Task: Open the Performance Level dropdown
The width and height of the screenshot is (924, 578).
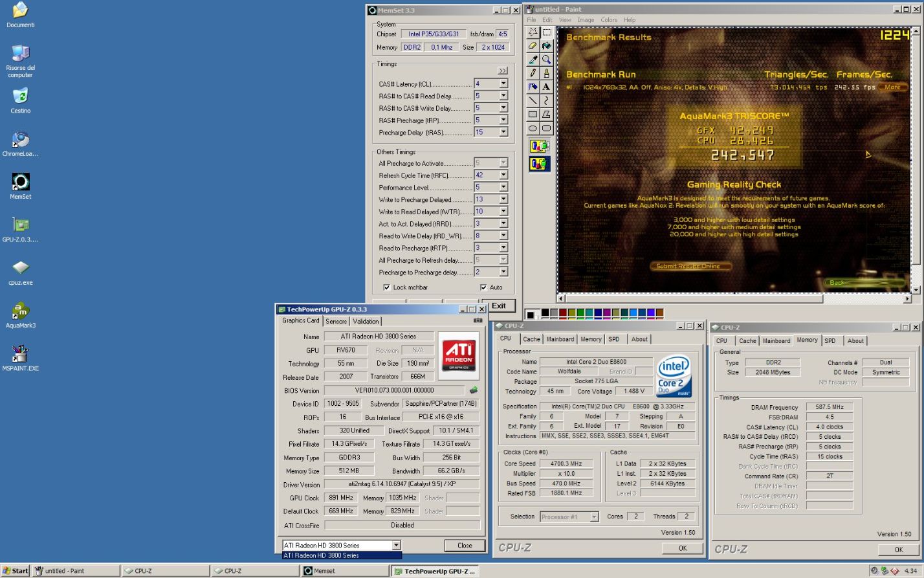Action: pos(503,187)
